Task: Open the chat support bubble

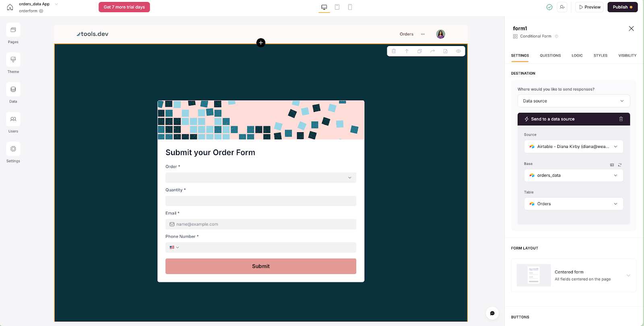Action: (492, 313)
